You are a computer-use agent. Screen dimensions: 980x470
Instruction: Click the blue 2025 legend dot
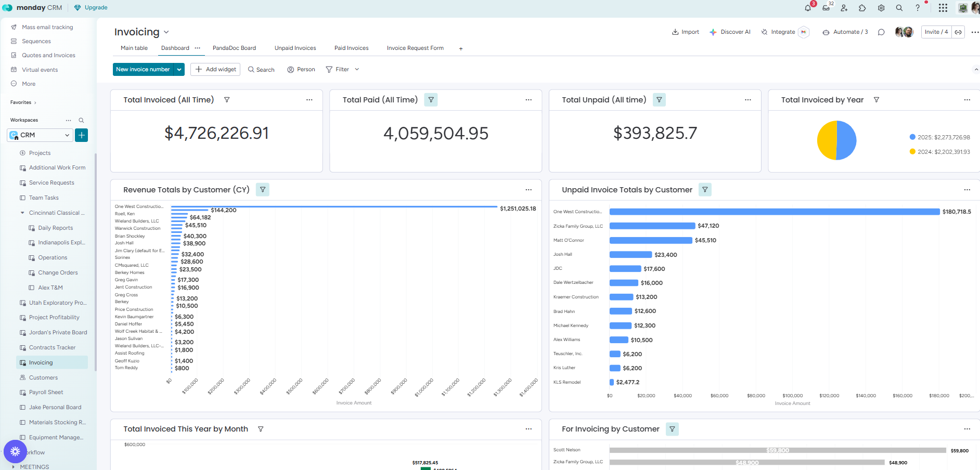point(912,137)
